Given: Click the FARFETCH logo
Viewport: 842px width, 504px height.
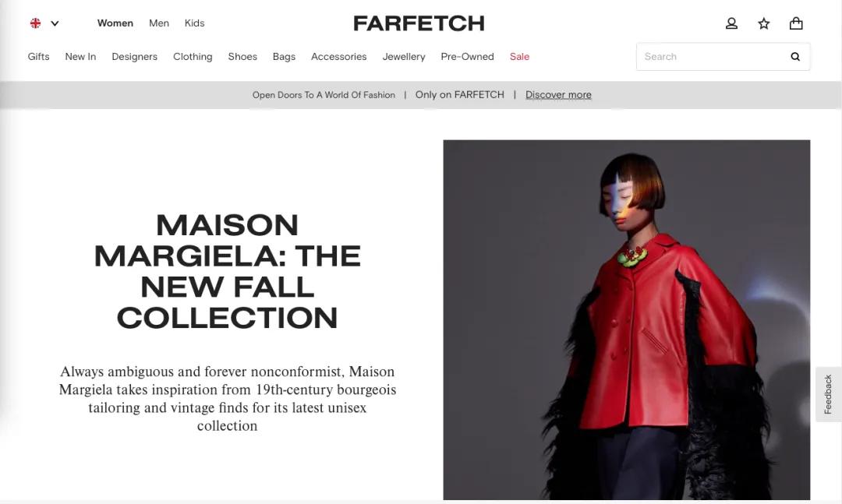Looking at the screenshot, I should coord(419,23).
